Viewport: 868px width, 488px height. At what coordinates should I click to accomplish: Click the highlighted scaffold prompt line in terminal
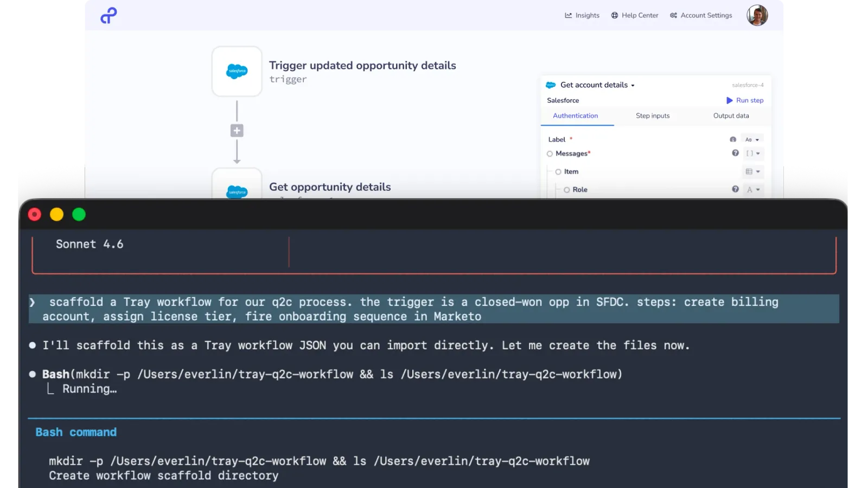click(x=434, y=309)
